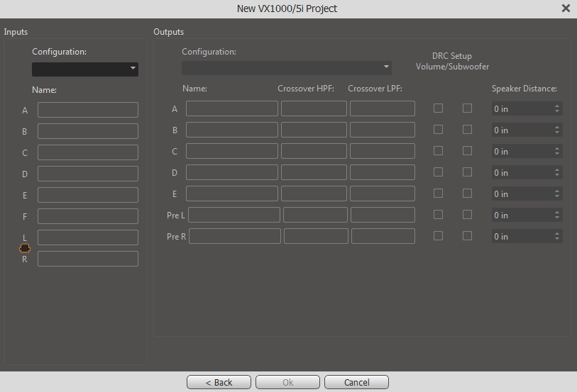Enable DRC Subwoofer checkbox for Pre L
This screenshot has width=577, height=392.
coord(467,215)
